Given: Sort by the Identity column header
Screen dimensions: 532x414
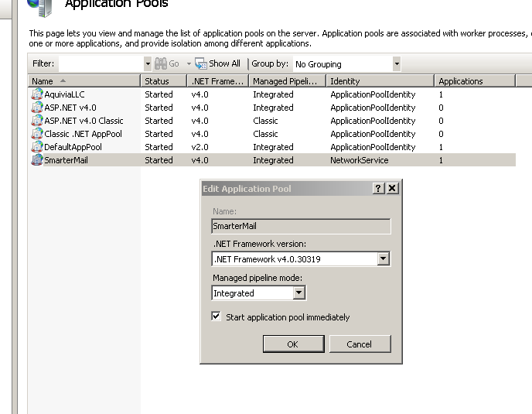Looking at the screenshot, I should (379, 81).
